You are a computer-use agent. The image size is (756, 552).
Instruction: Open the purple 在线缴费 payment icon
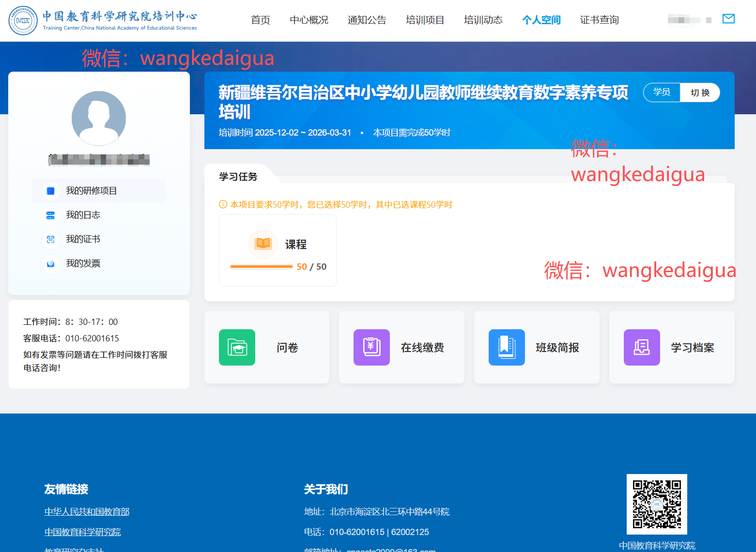click(x=371, y=347)
